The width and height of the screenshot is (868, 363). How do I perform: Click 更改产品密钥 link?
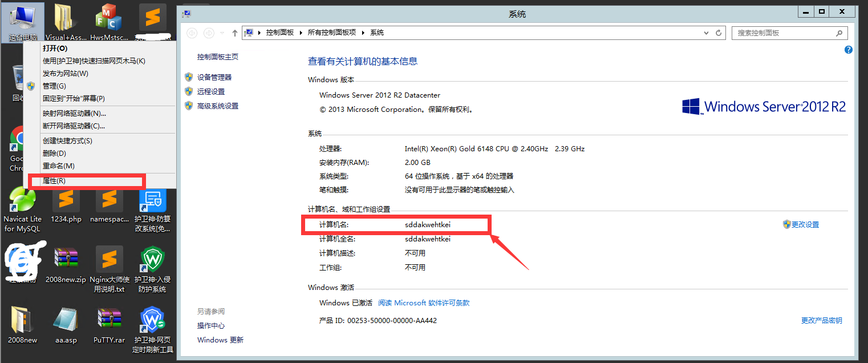pos(821,321)
